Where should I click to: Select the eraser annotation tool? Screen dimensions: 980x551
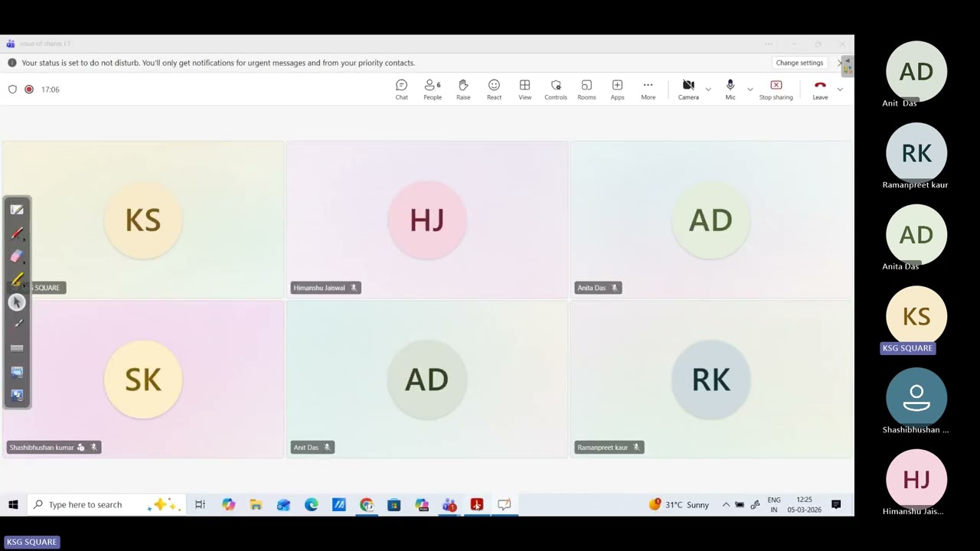(x=17, y=256)
